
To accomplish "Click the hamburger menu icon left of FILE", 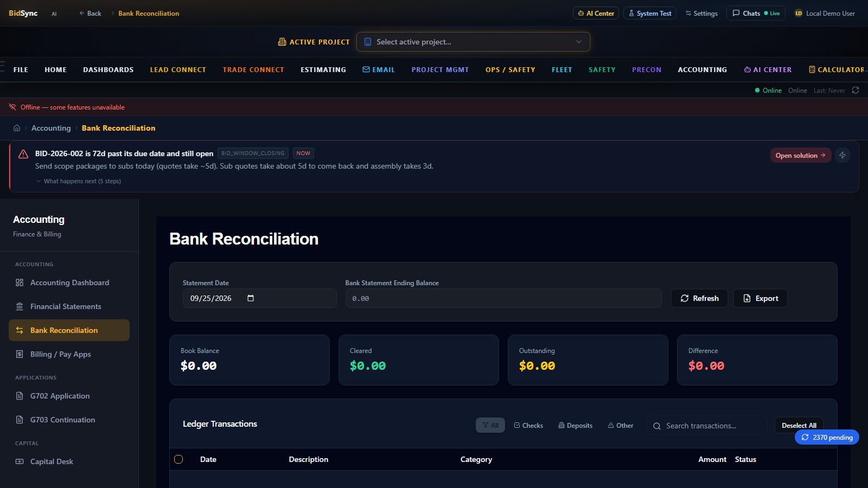I will pos(2,67).
